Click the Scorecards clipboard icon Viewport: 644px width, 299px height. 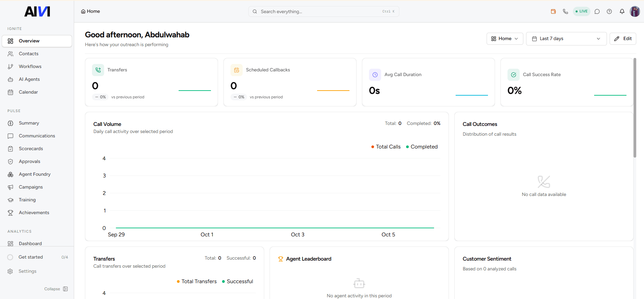pos(10,149)
